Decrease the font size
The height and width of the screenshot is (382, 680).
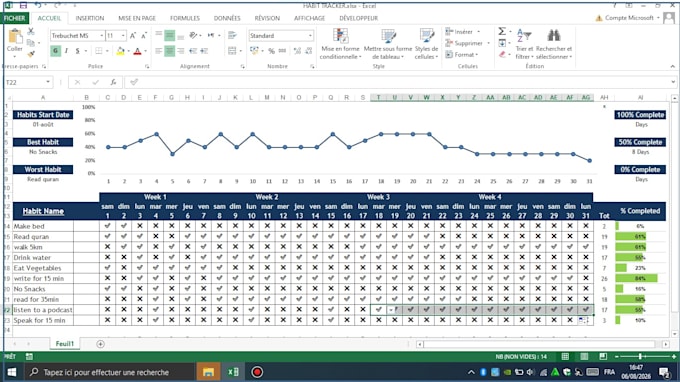[x=144, y=36]
